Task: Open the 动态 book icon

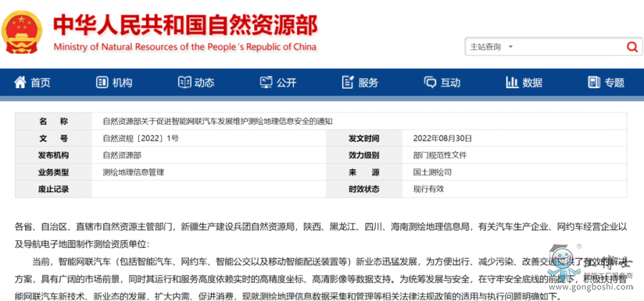Action: click(x=184, y=82)
